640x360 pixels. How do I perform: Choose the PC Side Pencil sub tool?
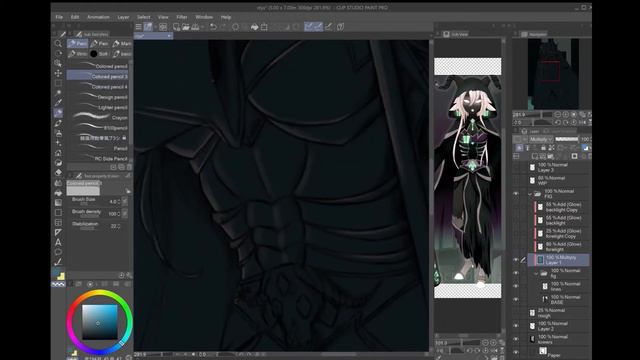tap(98, 158)
